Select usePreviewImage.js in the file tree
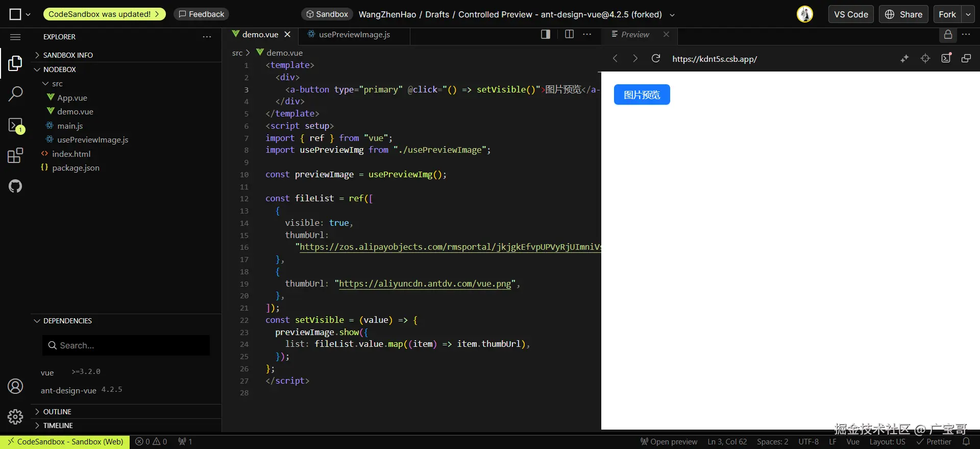Screen dimensions: 980x449 point(127,139)
